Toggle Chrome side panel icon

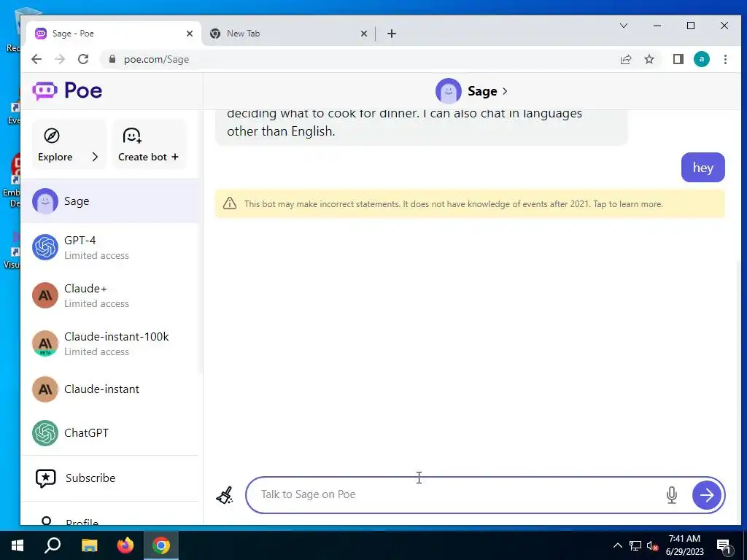(x=678, y=59)
